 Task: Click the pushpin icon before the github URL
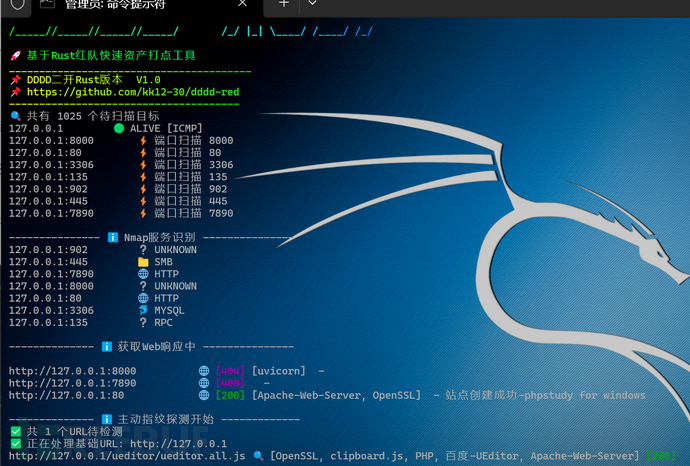16,92
